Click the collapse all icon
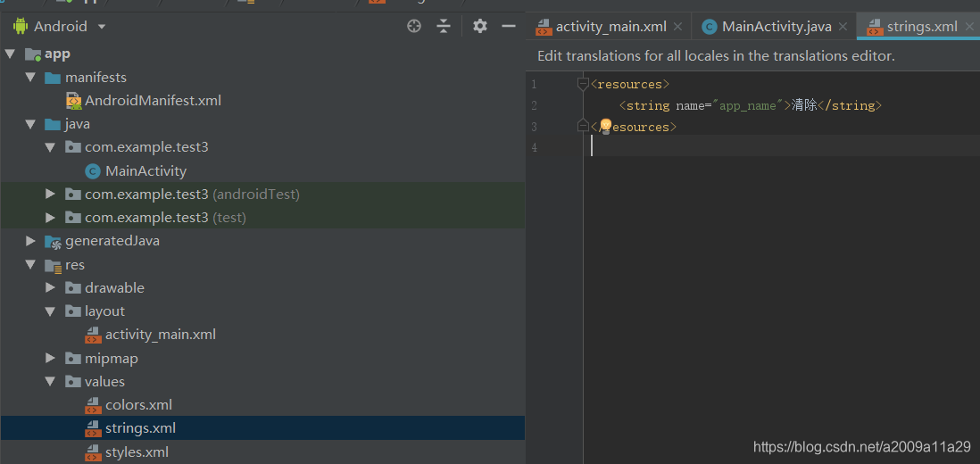The image size is (980, 464). coord(444,26)
